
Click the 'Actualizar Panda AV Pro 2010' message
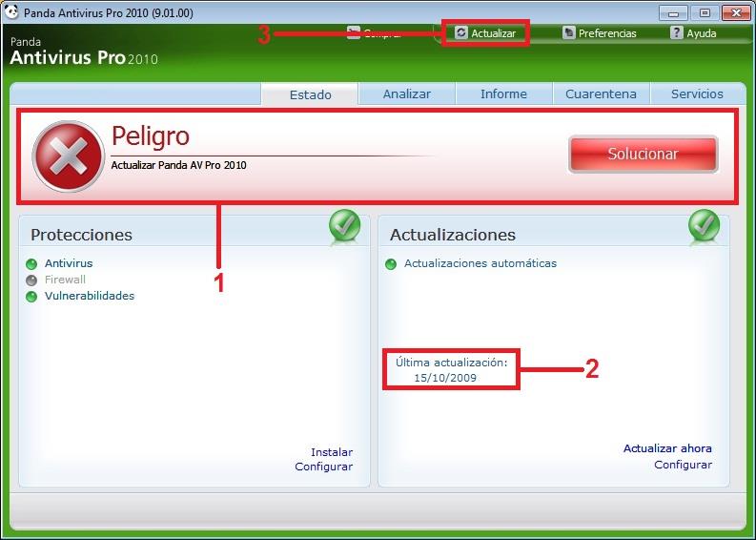(178, 165)
